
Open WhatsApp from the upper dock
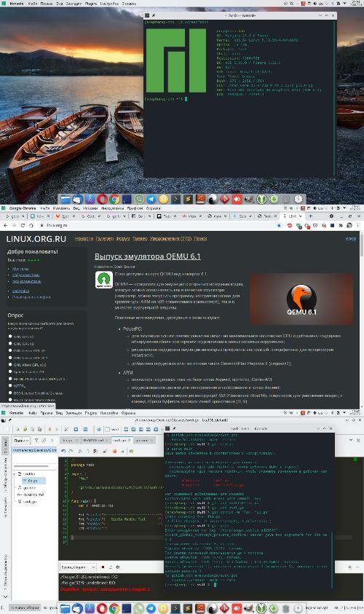click(139, 200)
